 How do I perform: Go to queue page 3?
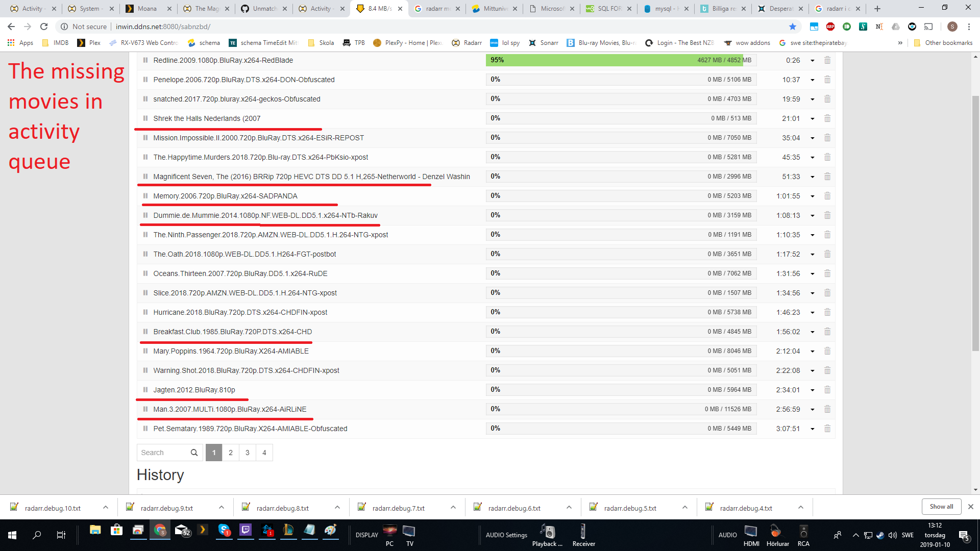248,453
